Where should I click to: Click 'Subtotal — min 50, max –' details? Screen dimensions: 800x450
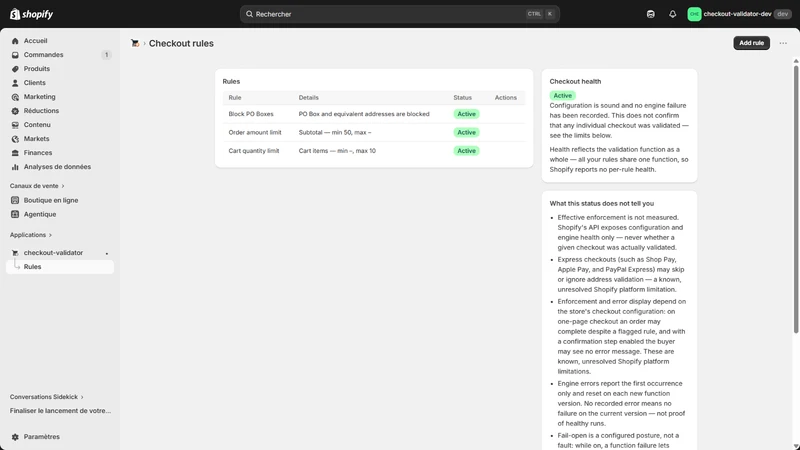(x=335, y=132)
